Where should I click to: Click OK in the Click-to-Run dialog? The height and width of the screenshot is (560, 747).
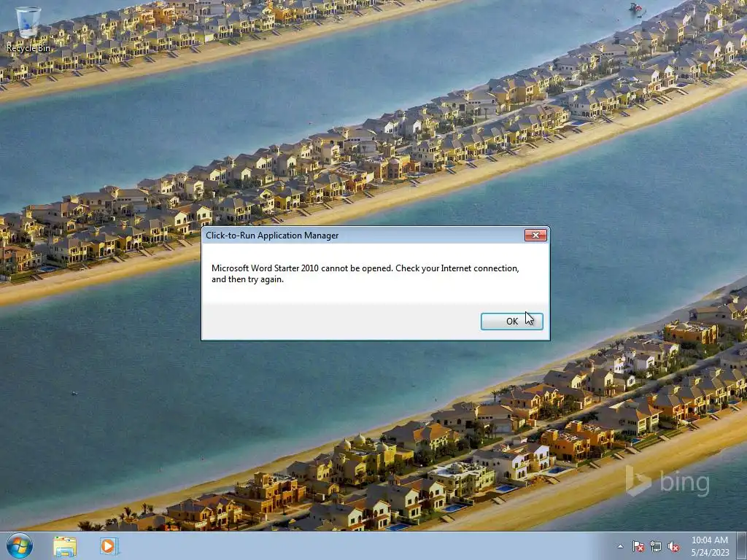tap(511, 322)
